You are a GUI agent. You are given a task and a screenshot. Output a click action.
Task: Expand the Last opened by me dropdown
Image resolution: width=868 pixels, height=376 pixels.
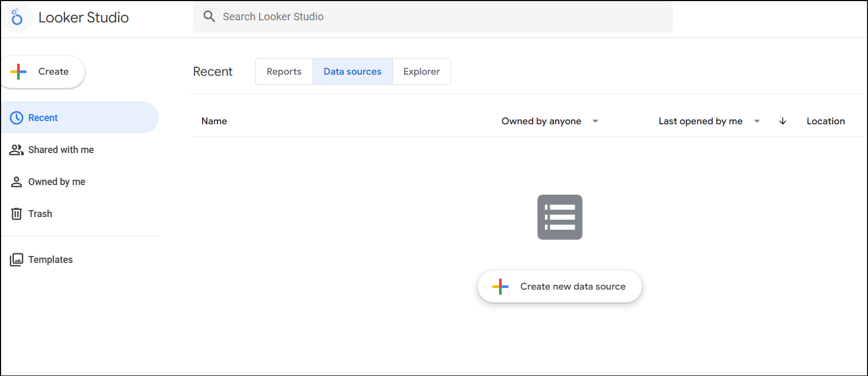[709, 121]
